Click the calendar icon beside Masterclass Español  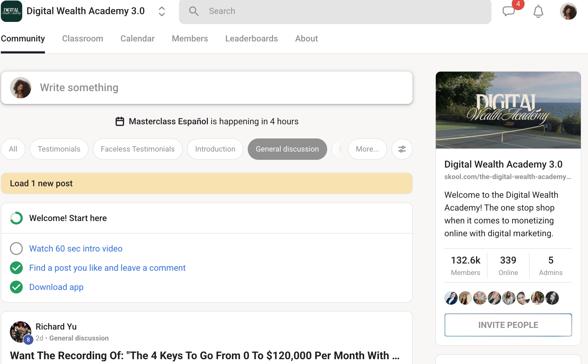pos(120,121)
